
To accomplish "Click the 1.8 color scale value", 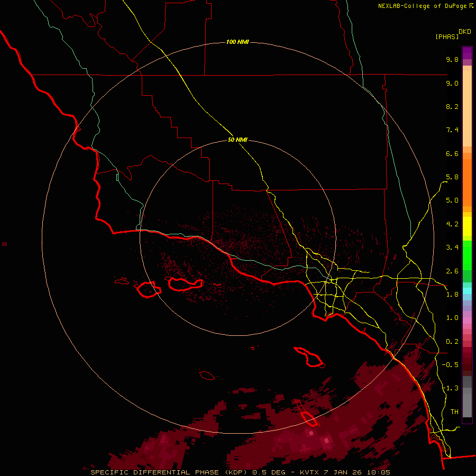I will (x=452, y=295).
